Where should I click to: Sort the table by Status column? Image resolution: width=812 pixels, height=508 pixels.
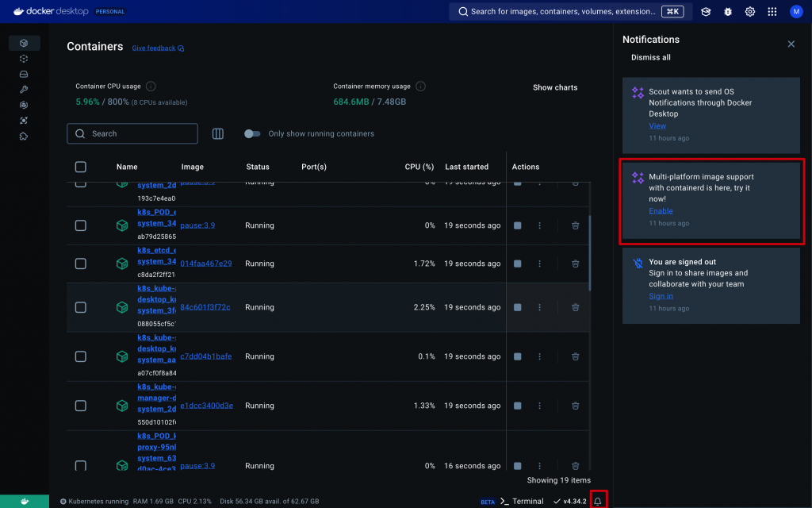(x=258, y=167)
